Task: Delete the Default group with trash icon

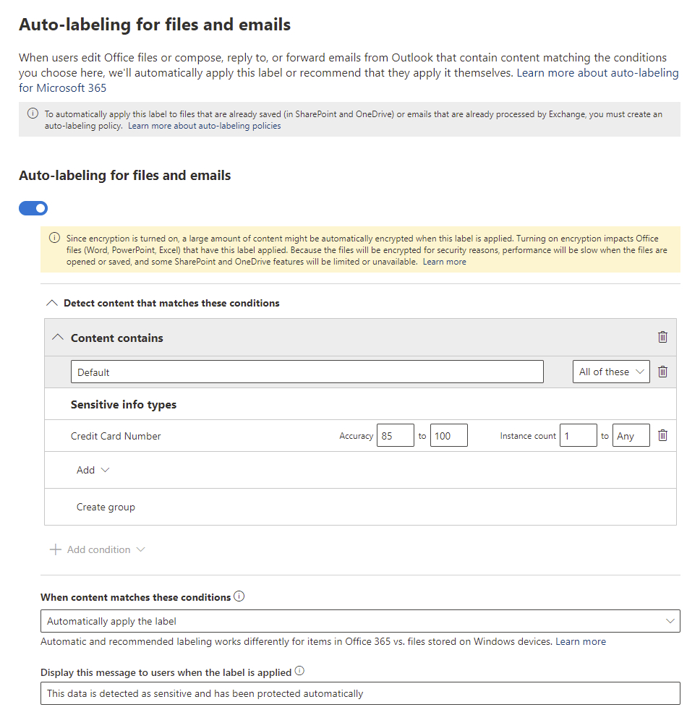Action: coord(662,372)
